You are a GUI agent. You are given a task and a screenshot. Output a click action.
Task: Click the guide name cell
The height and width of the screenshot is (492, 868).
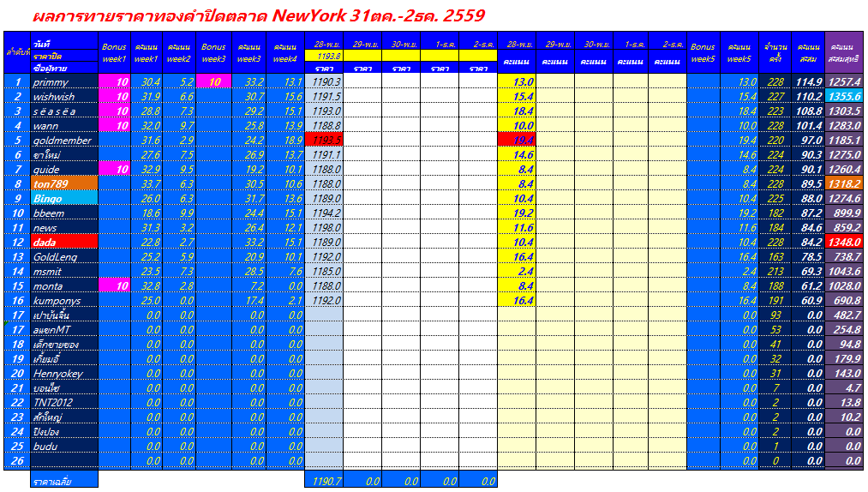point(64,170)
